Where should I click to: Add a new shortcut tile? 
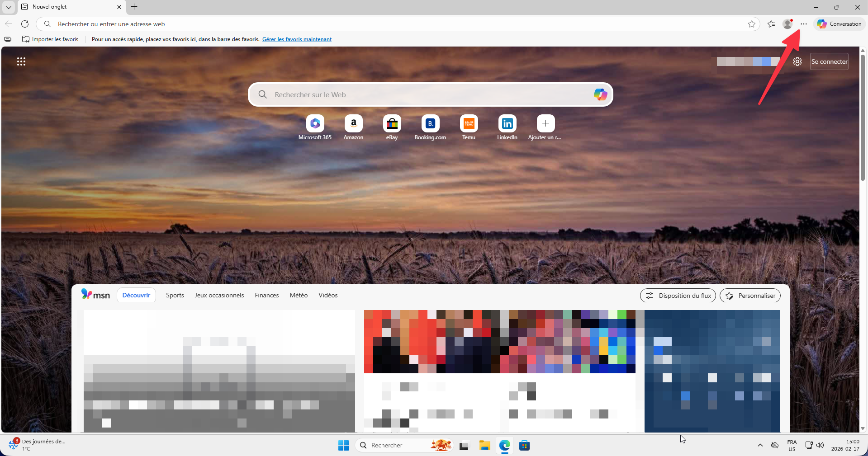[546, 127]
